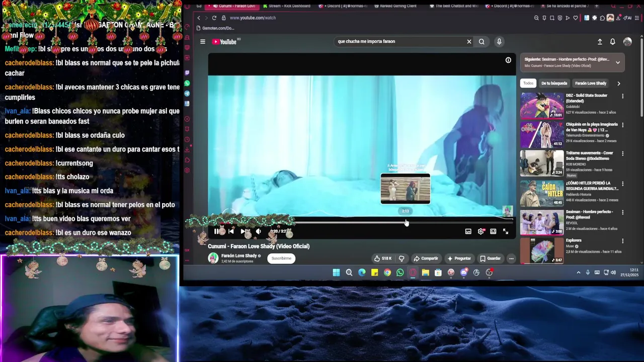Open WhatsApp from the taskbar
644x362 pixels.
pos(400,273)
